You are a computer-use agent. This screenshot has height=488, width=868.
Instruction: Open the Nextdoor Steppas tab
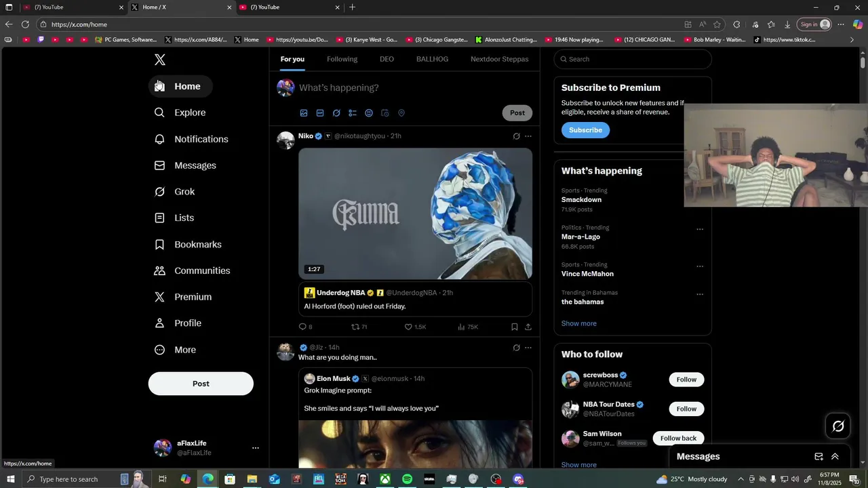pyautogui.click(x=500, y=59)
